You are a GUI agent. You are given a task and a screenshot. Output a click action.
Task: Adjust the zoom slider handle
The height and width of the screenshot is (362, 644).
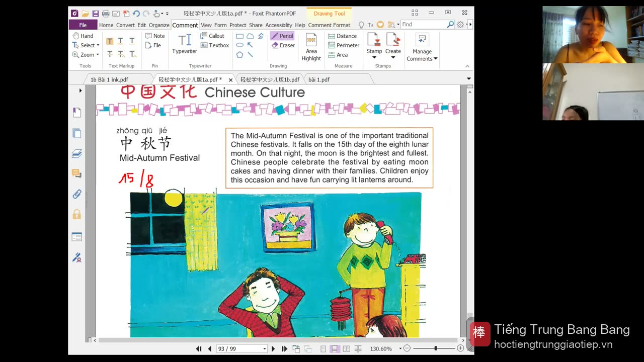tap(436, 348)
